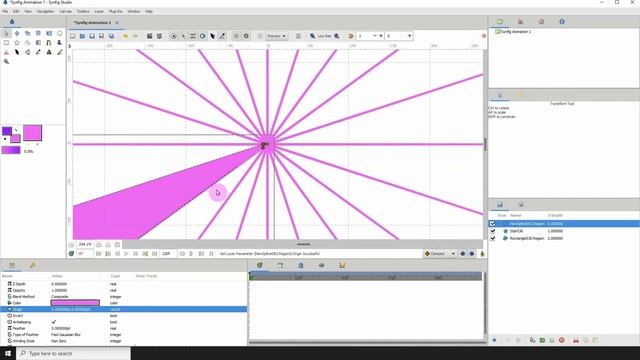
Task: Open the Canvas menu
Action: 65,11
